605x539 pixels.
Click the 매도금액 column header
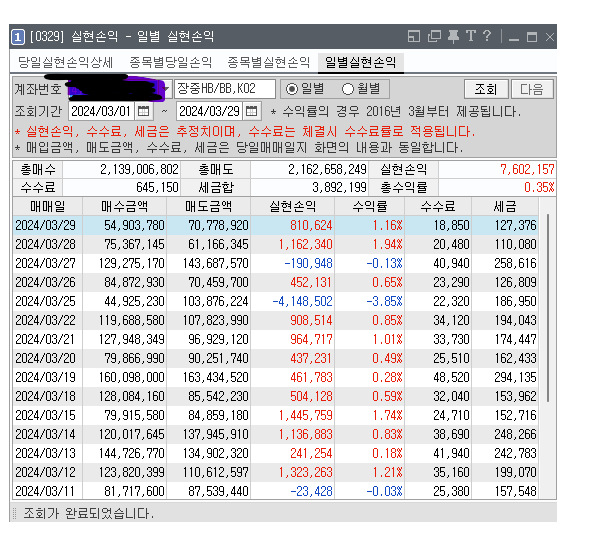point(208,206)
